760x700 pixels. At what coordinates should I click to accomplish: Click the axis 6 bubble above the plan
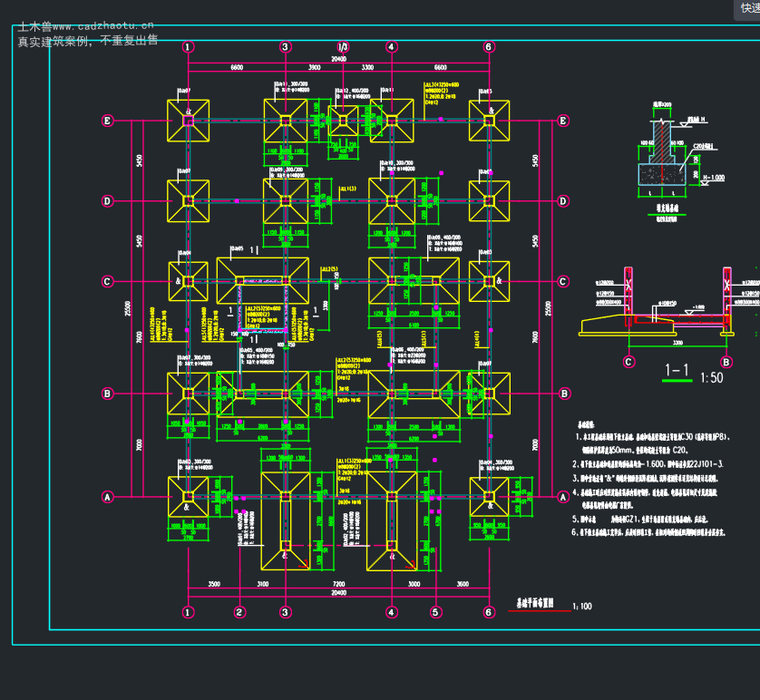click(489, 46)
